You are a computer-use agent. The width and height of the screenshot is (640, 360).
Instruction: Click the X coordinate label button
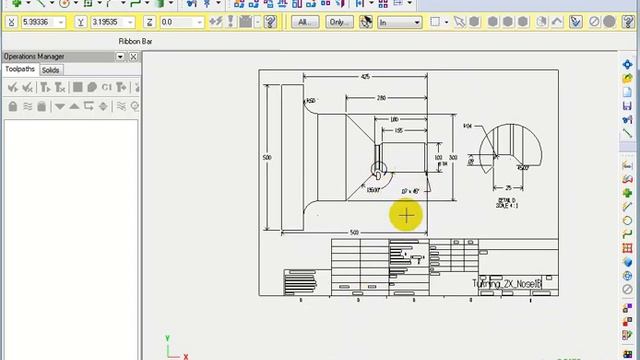(x=11, y=22)
